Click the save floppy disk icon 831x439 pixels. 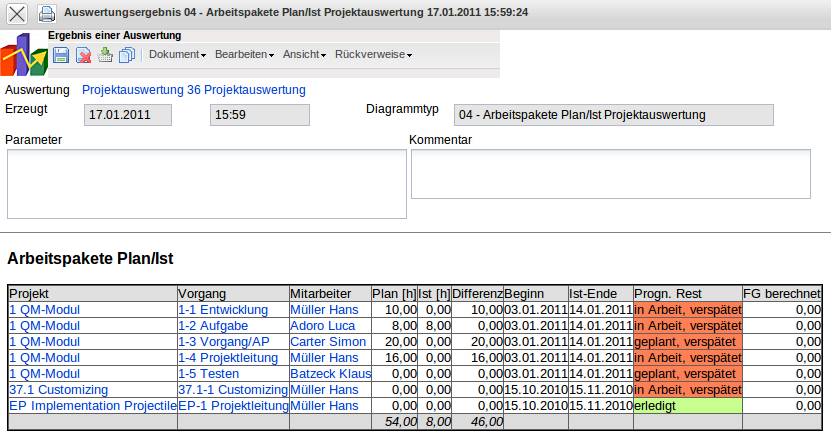click(62, 54)
